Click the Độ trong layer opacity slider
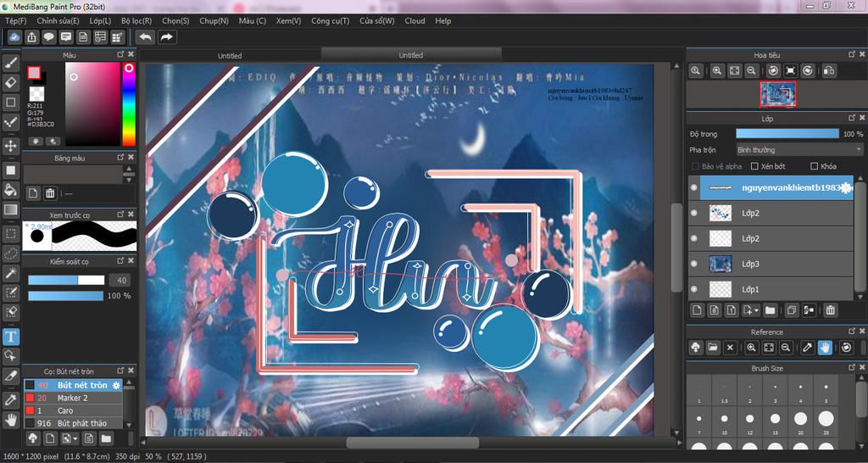Image resolution: width=868 pixels, height=463 pixels. click(x=787, y=133)
